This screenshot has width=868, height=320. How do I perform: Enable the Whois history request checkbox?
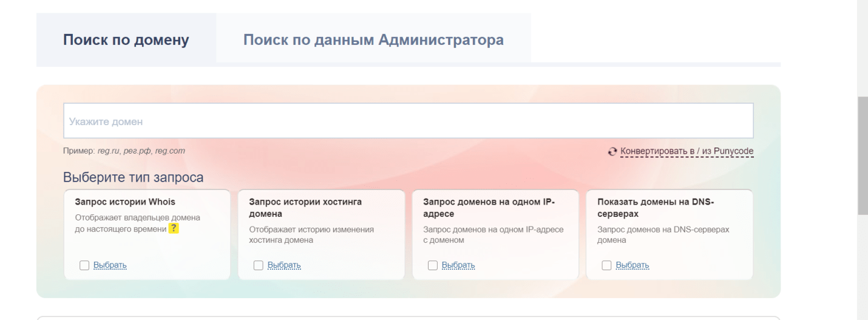84,265
